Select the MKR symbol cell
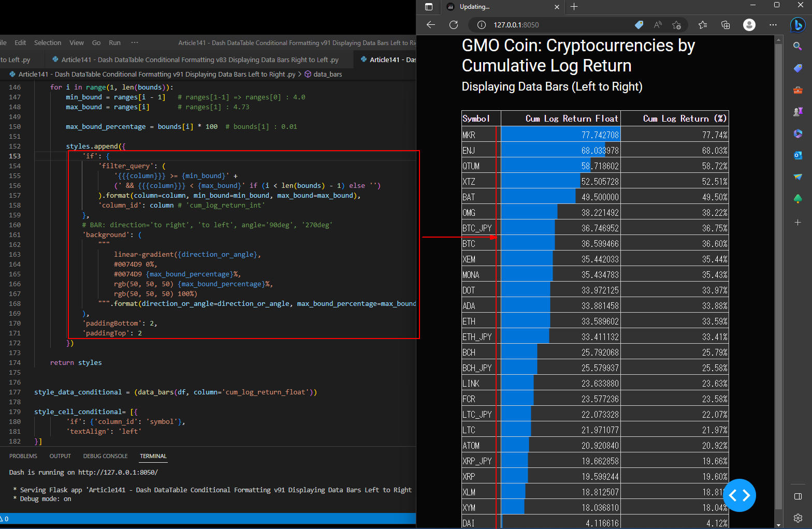Viewport: 812px width, 529px height. coord(481,135)
